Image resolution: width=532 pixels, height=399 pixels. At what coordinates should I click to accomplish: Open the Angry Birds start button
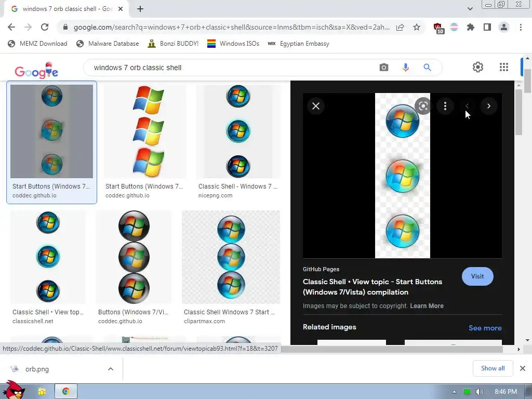[x=14, y=390]
